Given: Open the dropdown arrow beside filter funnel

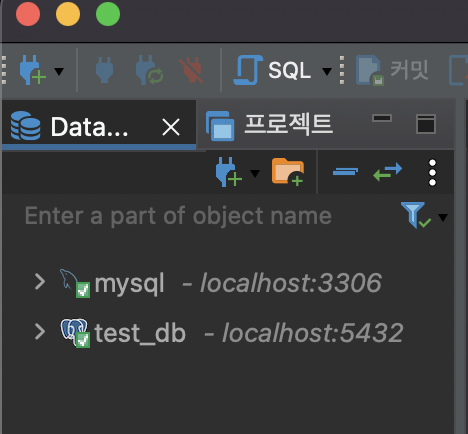Looking at the screenshot, I should [x=443, y=218].
